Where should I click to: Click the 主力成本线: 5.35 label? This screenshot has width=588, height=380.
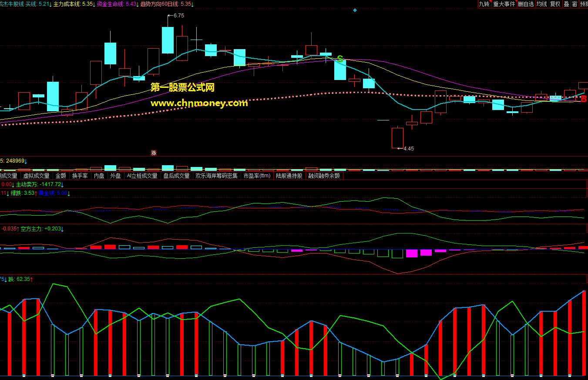[x=74, y=4]
